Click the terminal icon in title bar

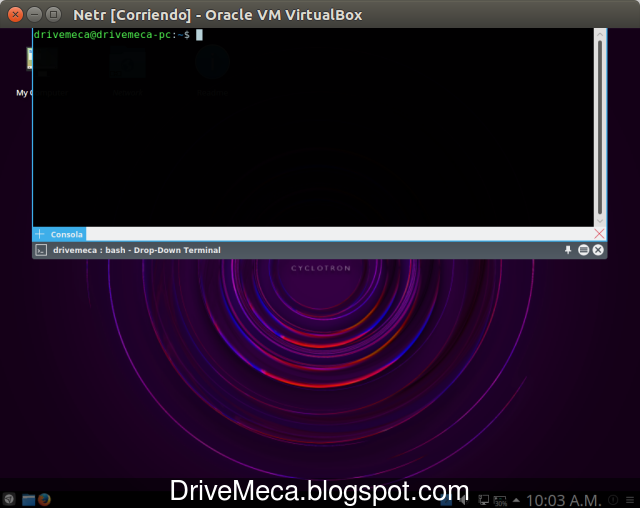click(41, 250)
